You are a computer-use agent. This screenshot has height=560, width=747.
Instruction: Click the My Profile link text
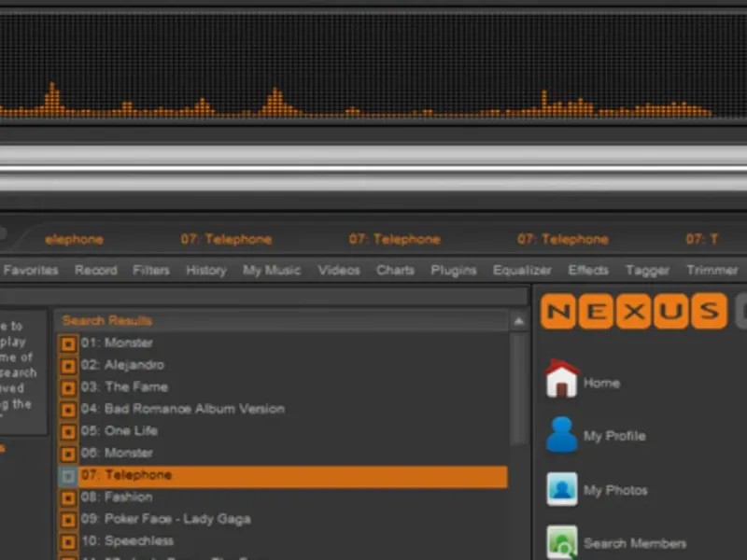[614, 436]
